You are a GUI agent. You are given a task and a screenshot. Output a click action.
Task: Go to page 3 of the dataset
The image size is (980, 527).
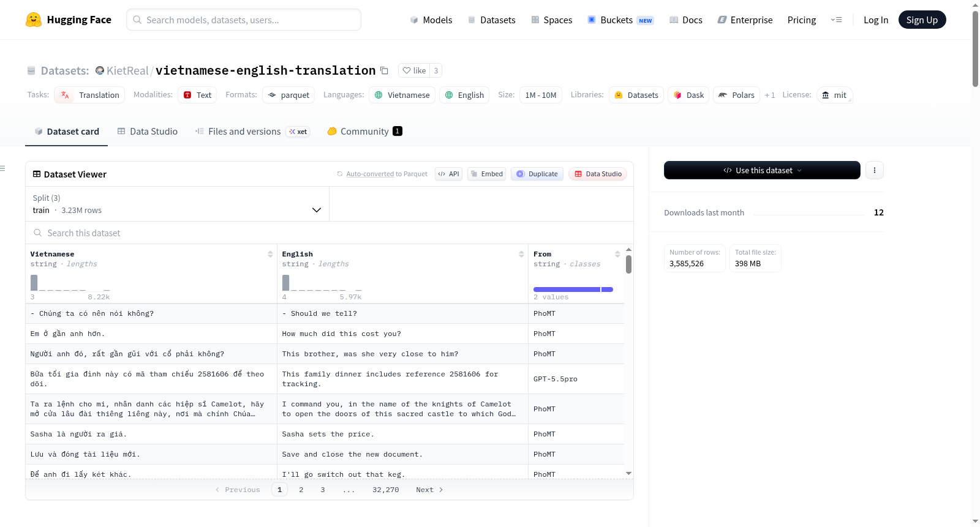tap(323, 490)
